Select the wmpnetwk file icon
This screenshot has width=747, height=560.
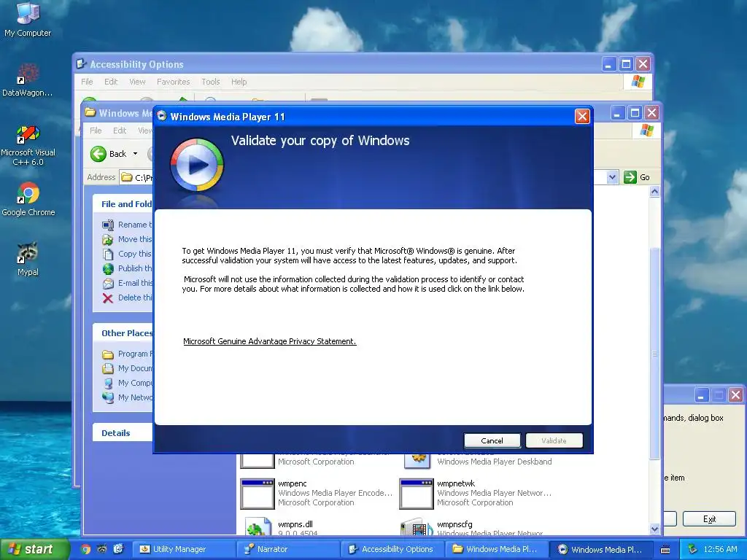(x=417, y=494)
